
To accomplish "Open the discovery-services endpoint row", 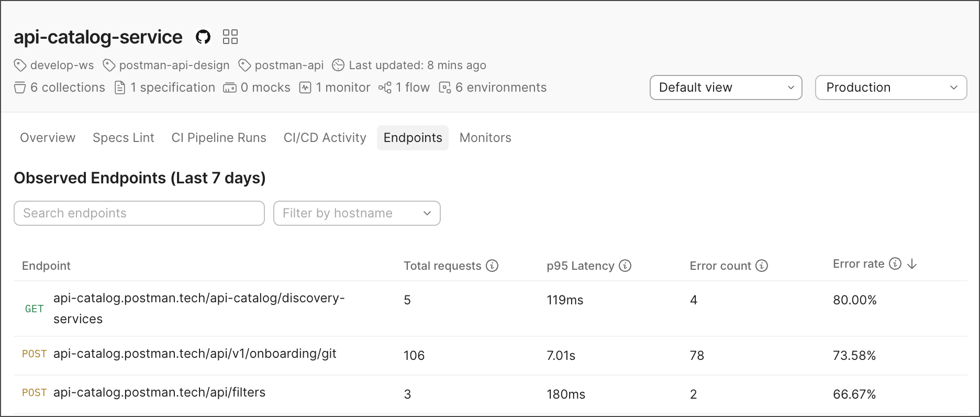I will coord(491,309).
